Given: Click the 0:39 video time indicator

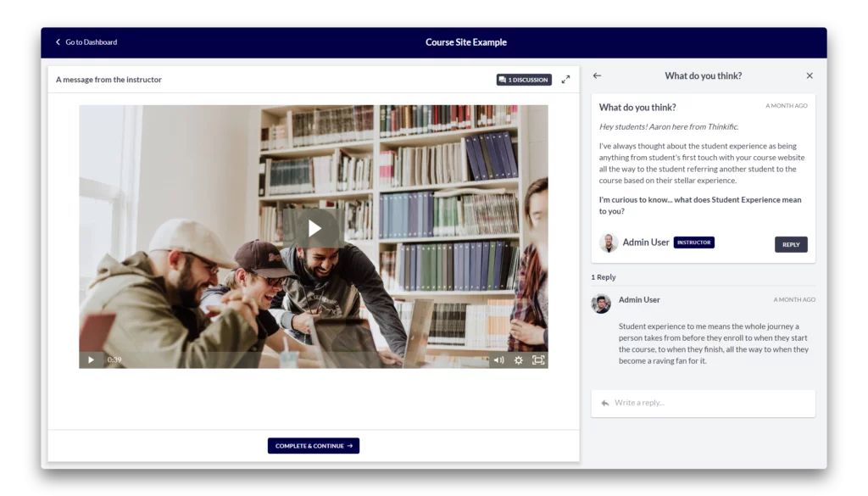Looking at the screenshot, I should (114, 359).
